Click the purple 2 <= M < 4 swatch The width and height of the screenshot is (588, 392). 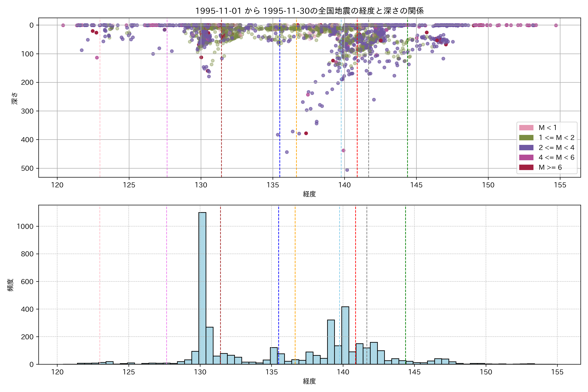point(526,147)
